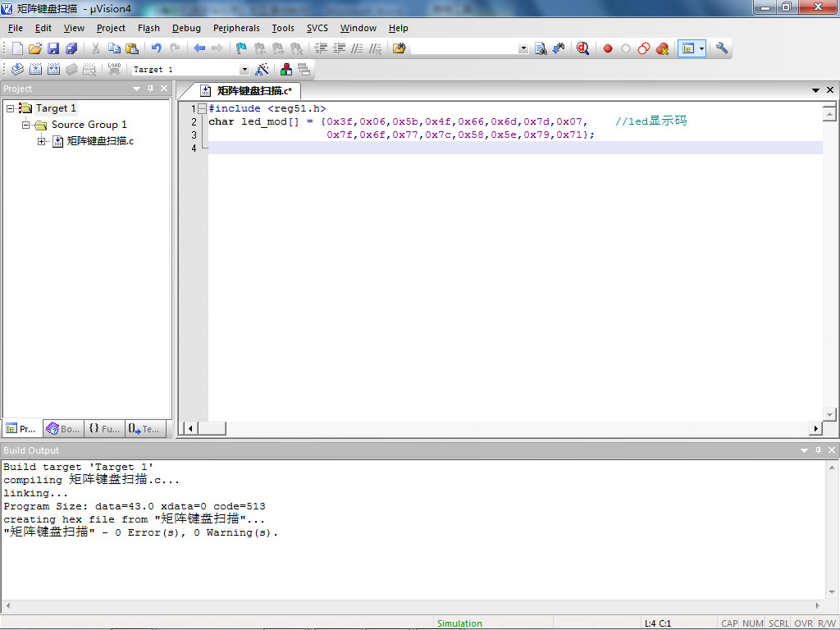Download the code to flash memory

[114, 69]
